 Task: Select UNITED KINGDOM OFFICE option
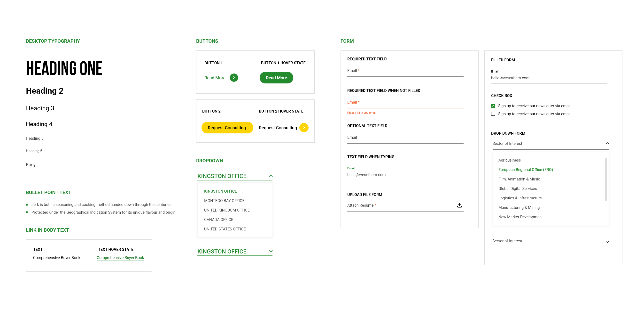click(x=226, y=210)
